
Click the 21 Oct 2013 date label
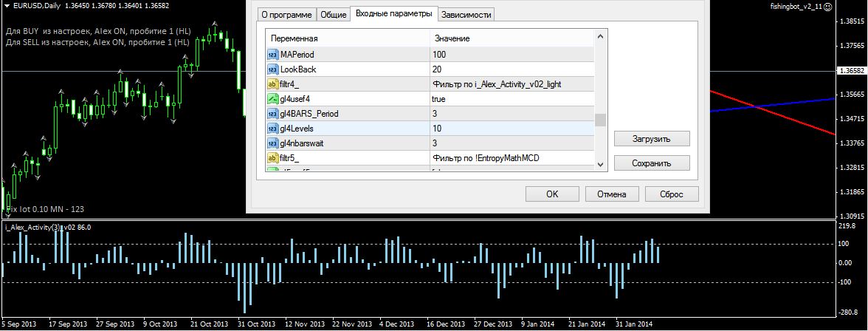[x=209, y=324]
